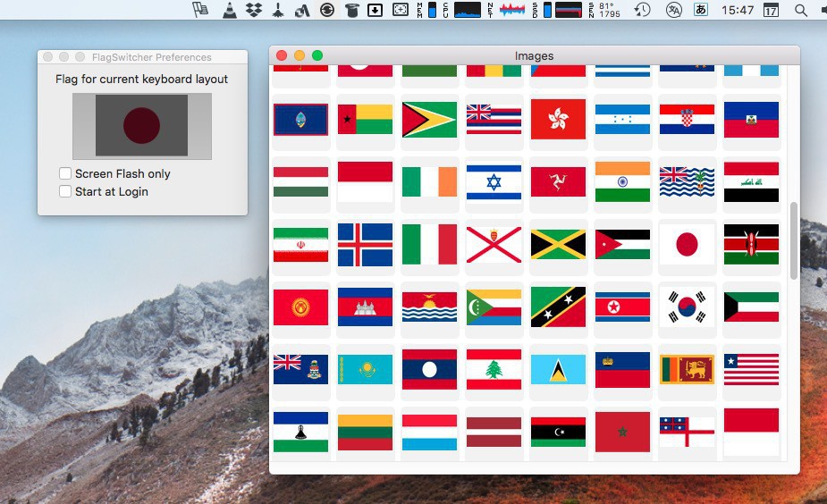The image size is (827, 504).
Task: Click the broom cleaner menu bar icon
Action: [x=278, y=10]
